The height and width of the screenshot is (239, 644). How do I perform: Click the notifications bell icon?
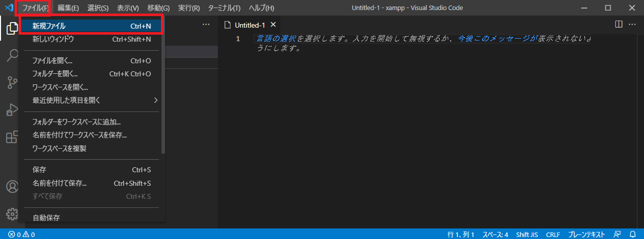[x=632, y=234]
